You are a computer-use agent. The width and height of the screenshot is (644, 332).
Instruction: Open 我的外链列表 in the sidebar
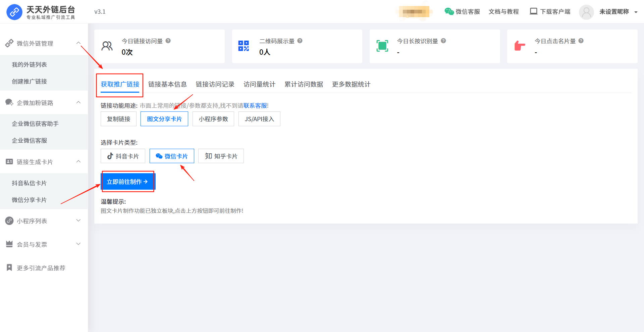[30, 64]
